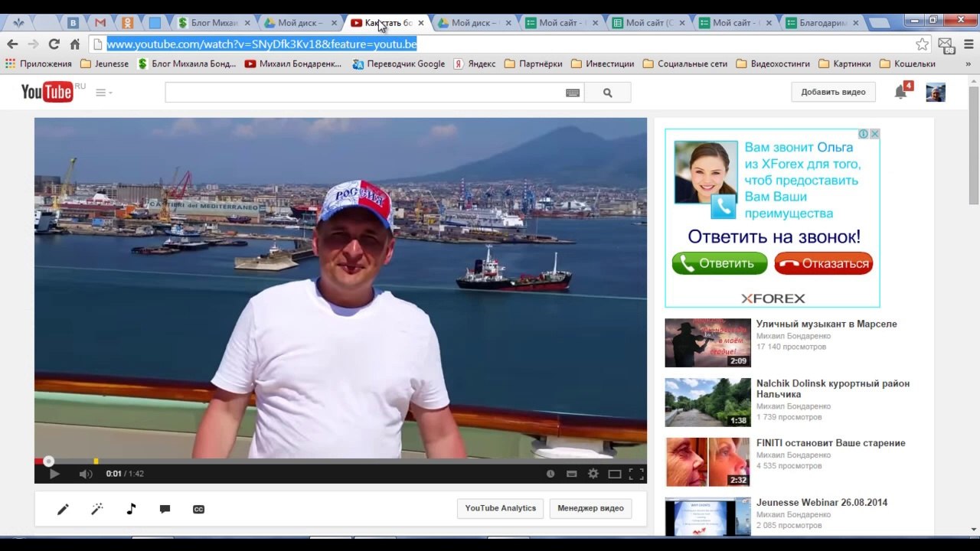Open YouTube notifications bell
The width and height of the screenshot is (980, 551).
click(901, 92)
